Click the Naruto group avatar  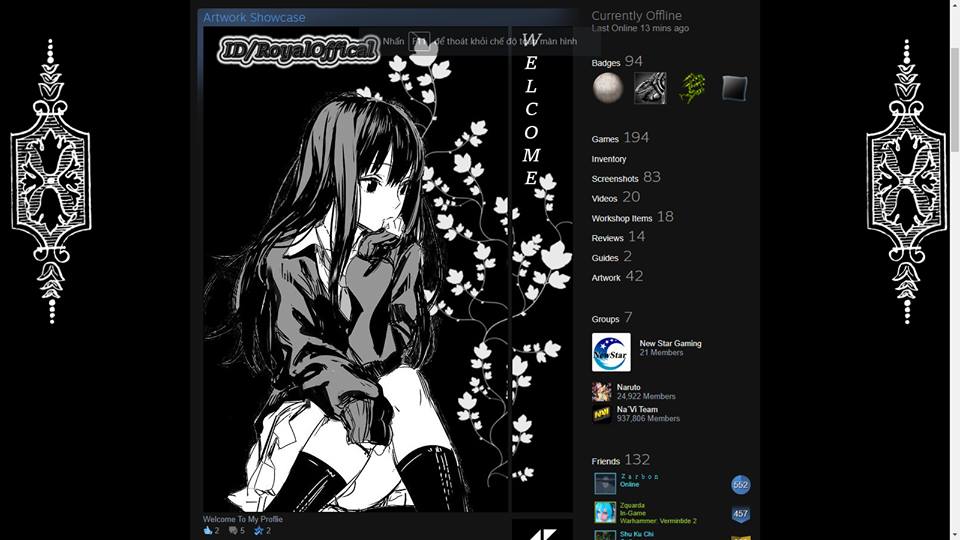click(x=601, y=392)
